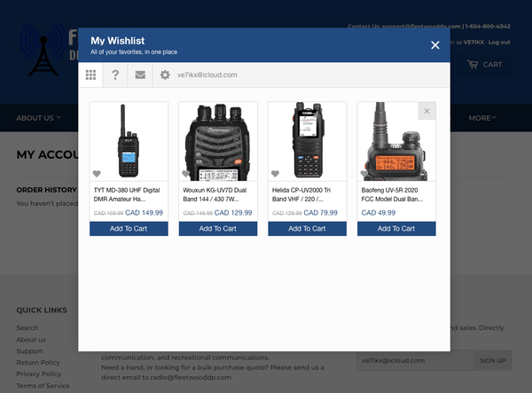Switch to wishlist grid view icon
532x393 pixels.
point(90,75)
